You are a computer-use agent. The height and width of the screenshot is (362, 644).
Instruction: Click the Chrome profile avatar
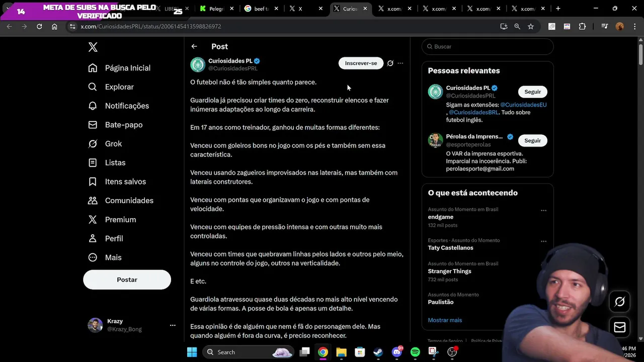coord(620,26)
